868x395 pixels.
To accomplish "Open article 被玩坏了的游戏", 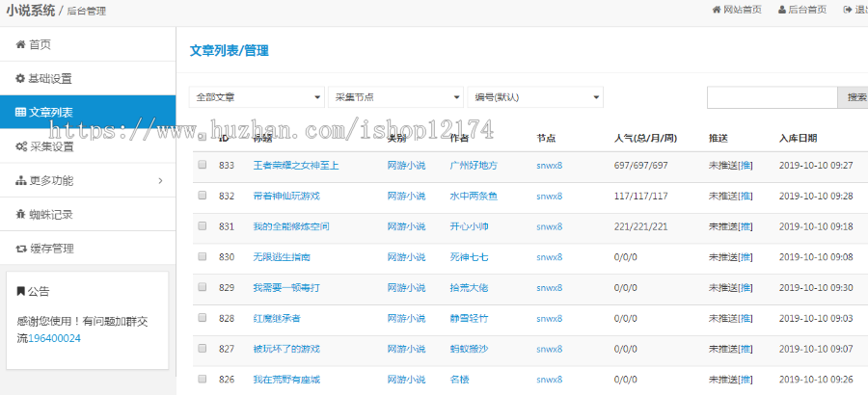I will (286, 349).
